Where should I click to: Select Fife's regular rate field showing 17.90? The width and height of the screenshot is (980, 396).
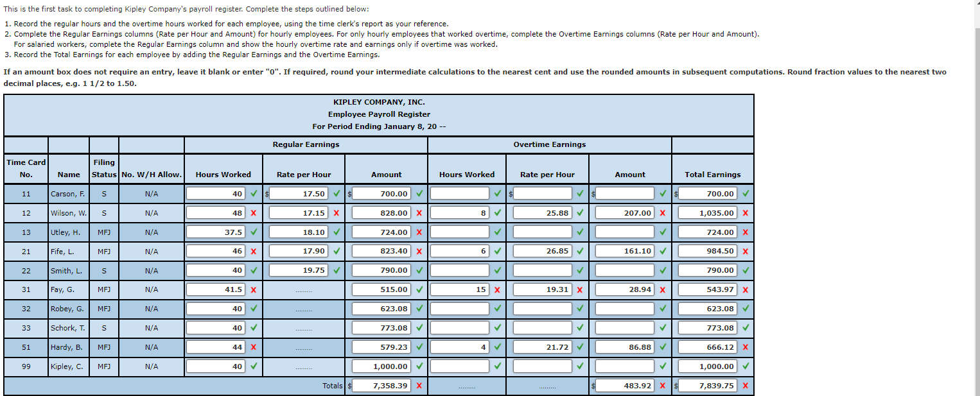coord(300,251)
